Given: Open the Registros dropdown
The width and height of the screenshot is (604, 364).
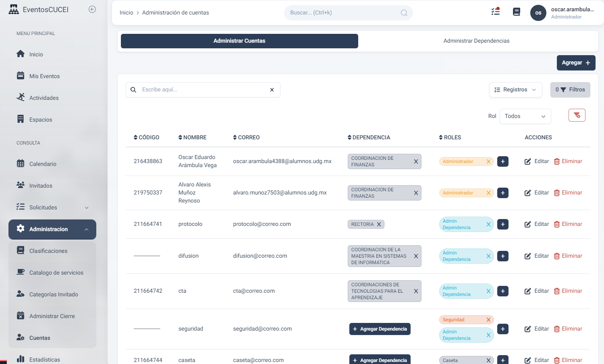Looking at the screenshot, I should (515, 90).
